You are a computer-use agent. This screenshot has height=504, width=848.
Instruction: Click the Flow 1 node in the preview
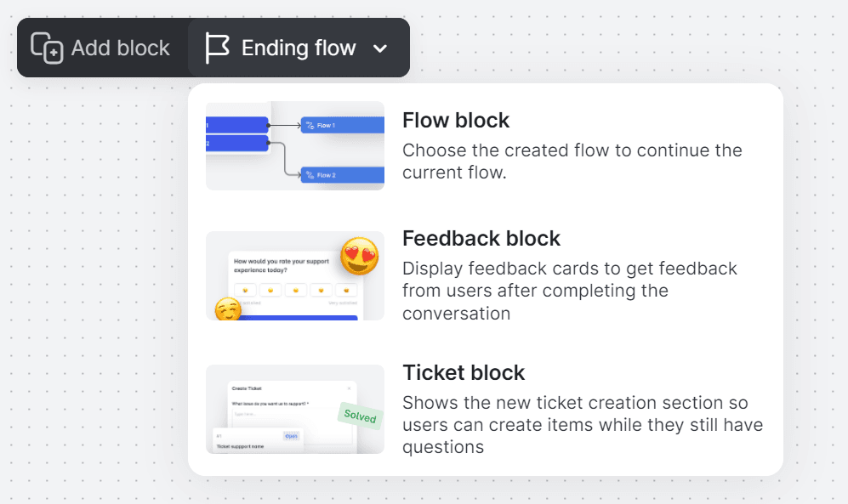pyautogui.click(x=342, y=125)
